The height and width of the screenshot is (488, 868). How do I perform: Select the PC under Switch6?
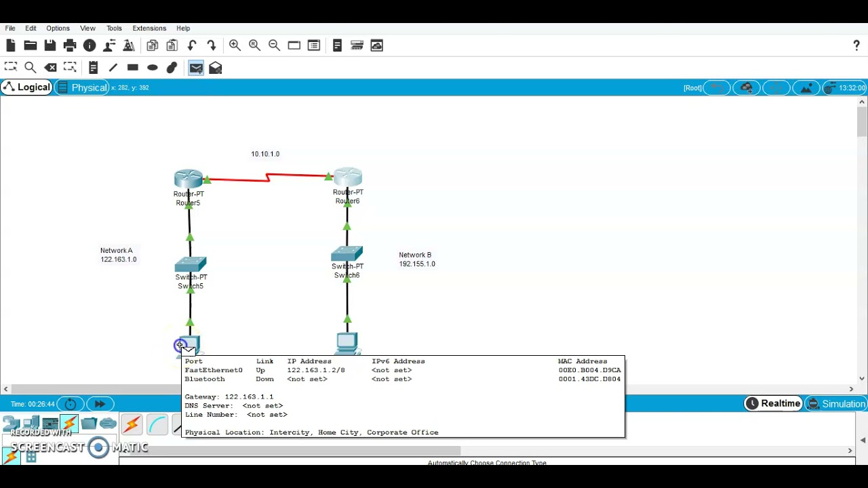(x=347, y=343)
